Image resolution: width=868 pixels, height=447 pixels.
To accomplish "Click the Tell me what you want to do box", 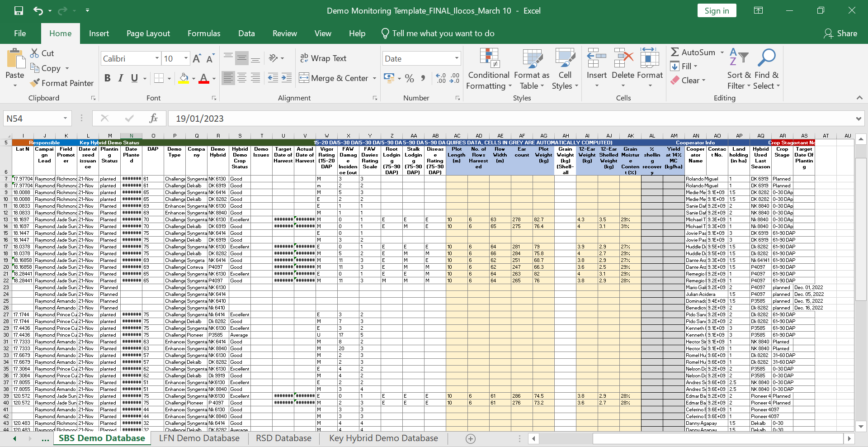I will (438, 33).
